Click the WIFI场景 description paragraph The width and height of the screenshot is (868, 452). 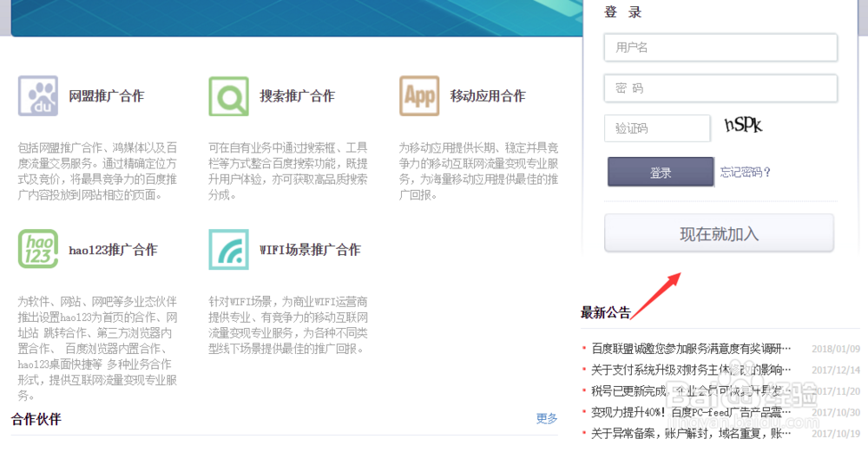288,325
